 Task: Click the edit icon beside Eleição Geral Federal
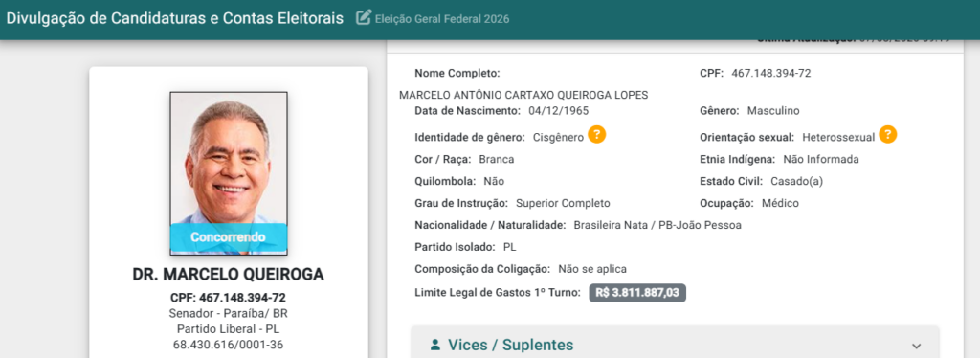pyautogui.click(x=363, y=18)
